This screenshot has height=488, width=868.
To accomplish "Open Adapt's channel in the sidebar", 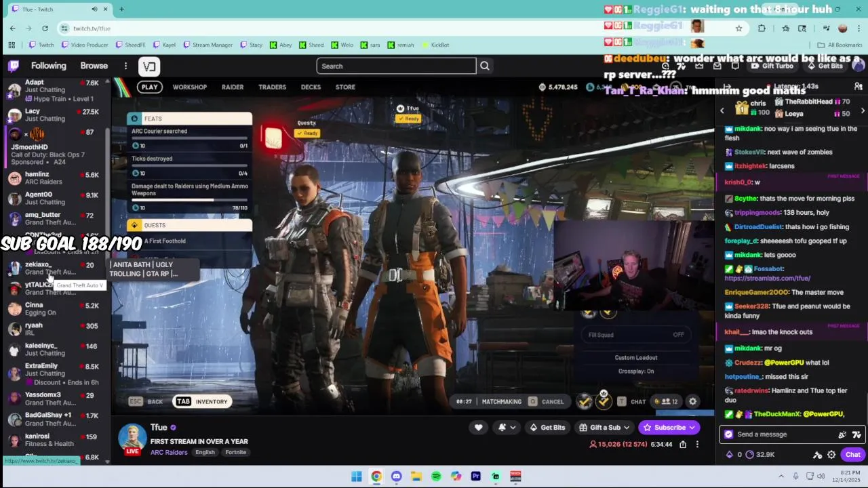I will tap(54, 91).
